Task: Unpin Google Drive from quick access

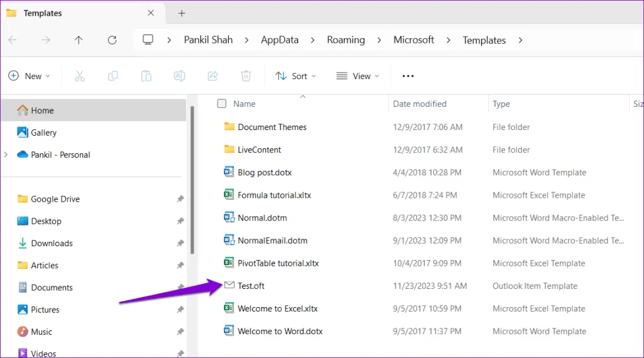Action: point(180,199)
